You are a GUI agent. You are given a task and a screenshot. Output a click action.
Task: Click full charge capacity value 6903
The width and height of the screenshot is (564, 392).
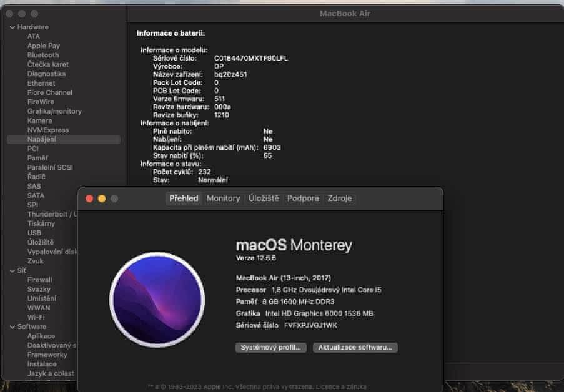coord(272,147)
